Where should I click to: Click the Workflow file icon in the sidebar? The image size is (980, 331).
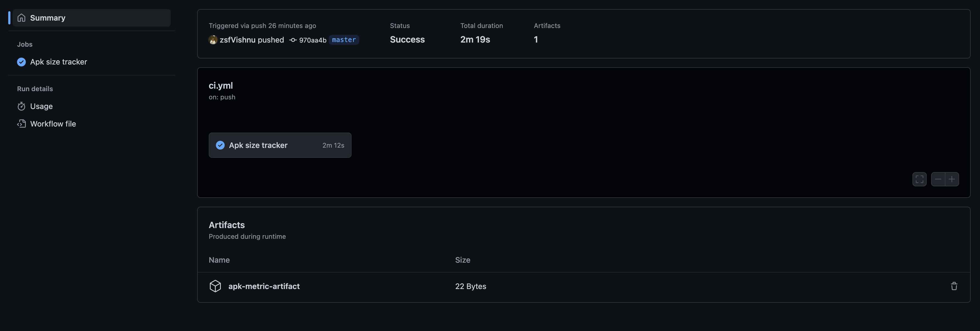click(x=22, y=124)
